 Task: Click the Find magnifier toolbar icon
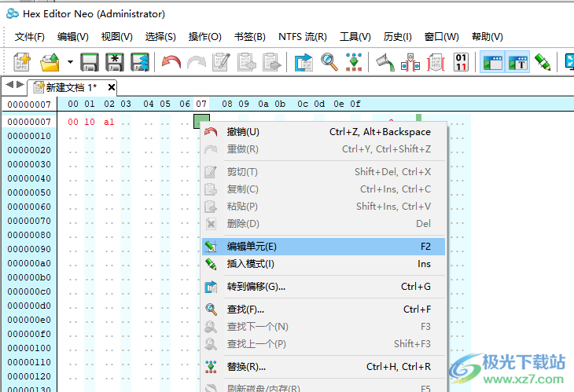pyautogui.click(x=329, y=62)
